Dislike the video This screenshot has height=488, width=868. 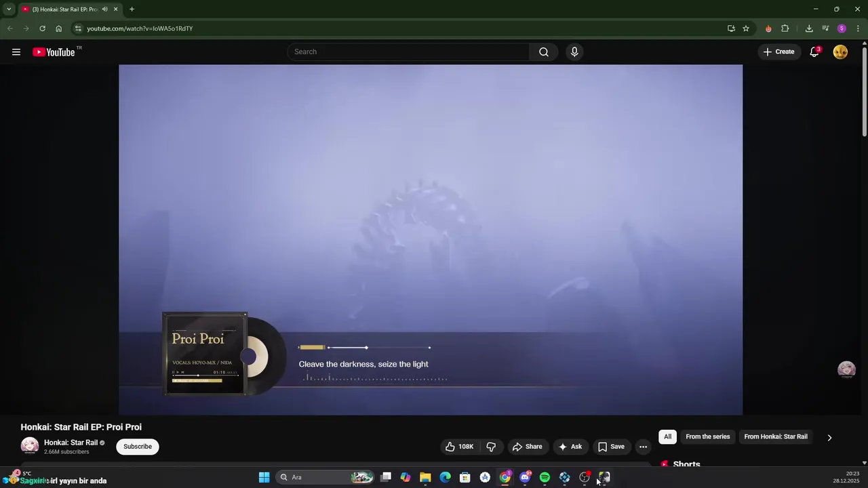coord(491,447)
